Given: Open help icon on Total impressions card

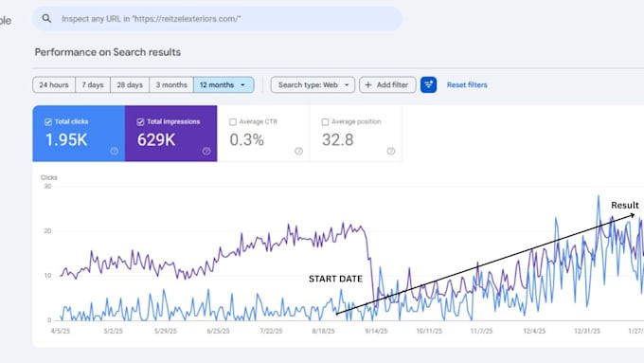Looking at the screenshot, I should 206,152.
